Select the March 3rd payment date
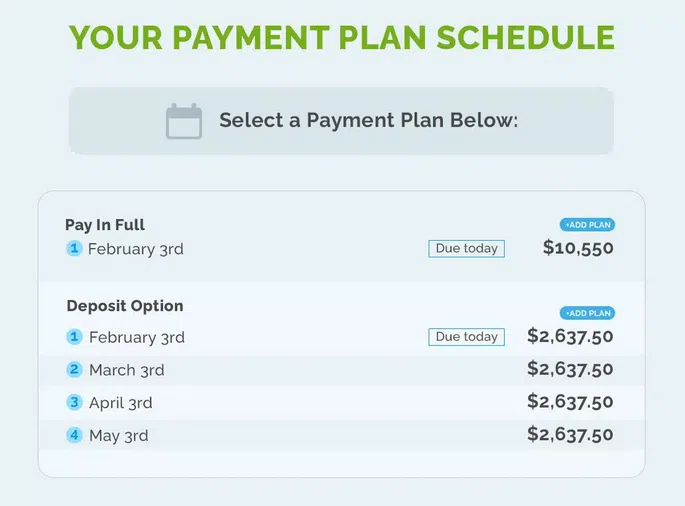685x506 pixels. 126,370
